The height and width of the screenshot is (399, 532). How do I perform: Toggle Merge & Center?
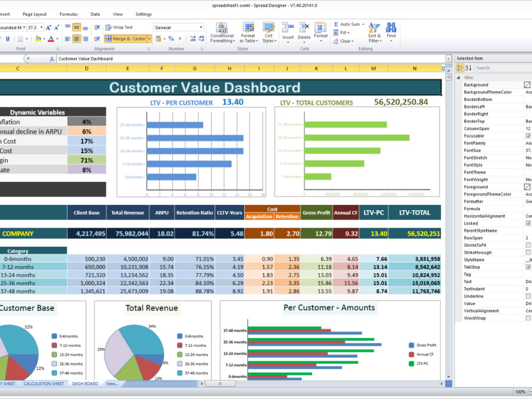[126, 39]
